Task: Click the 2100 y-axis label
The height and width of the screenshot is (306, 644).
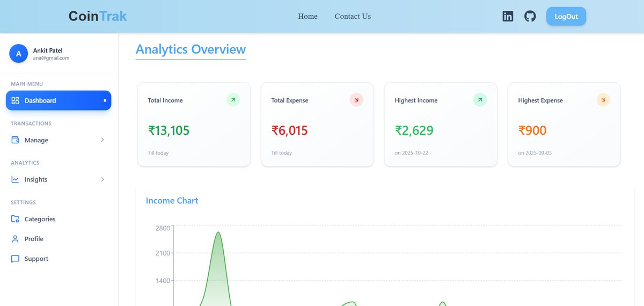Action: click(163, 253)
